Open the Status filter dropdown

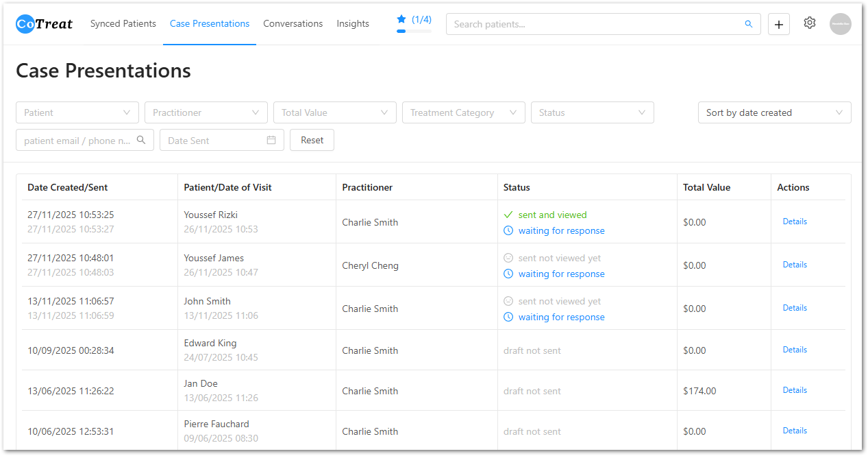pos(592,112)
